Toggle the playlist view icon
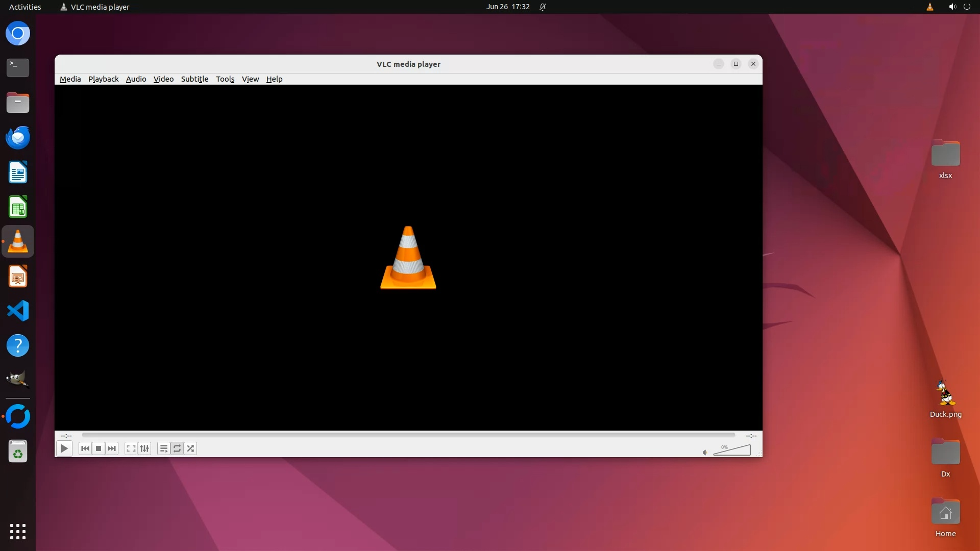Screen dimensions: 980x551 pos(163,448)
